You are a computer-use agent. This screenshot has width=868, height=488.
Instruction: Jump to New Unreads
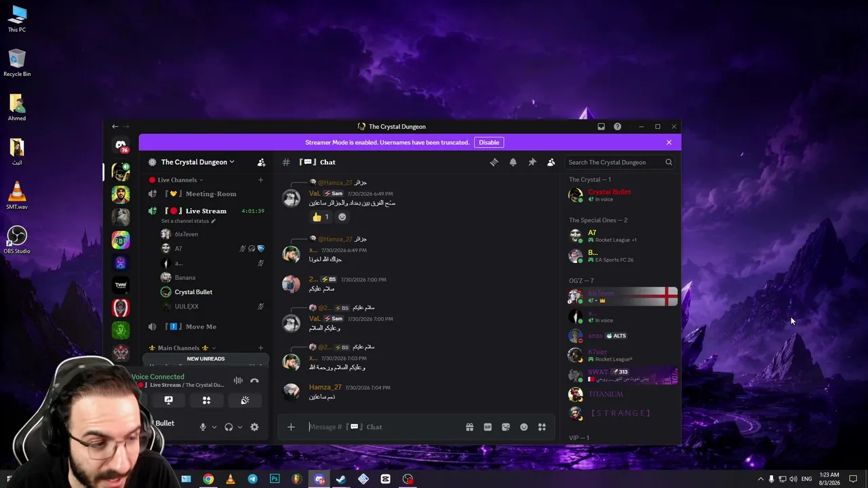click(205, 359)
